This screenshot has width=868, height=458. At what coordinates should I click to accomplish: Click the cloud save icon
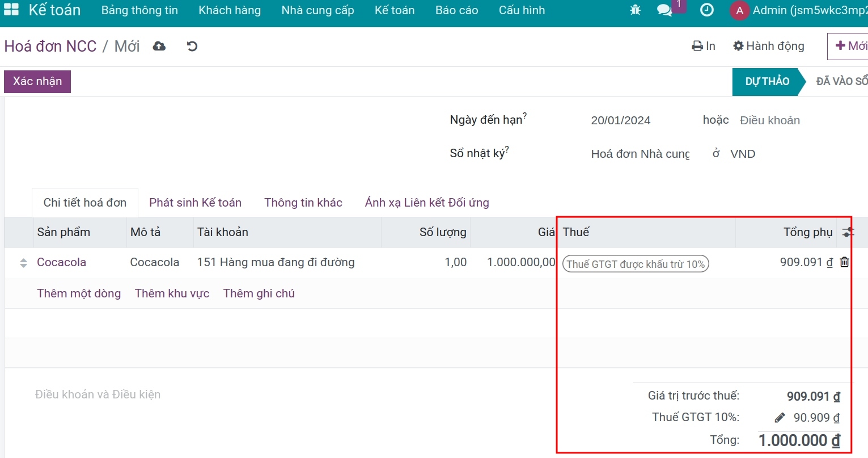point(159,47)
